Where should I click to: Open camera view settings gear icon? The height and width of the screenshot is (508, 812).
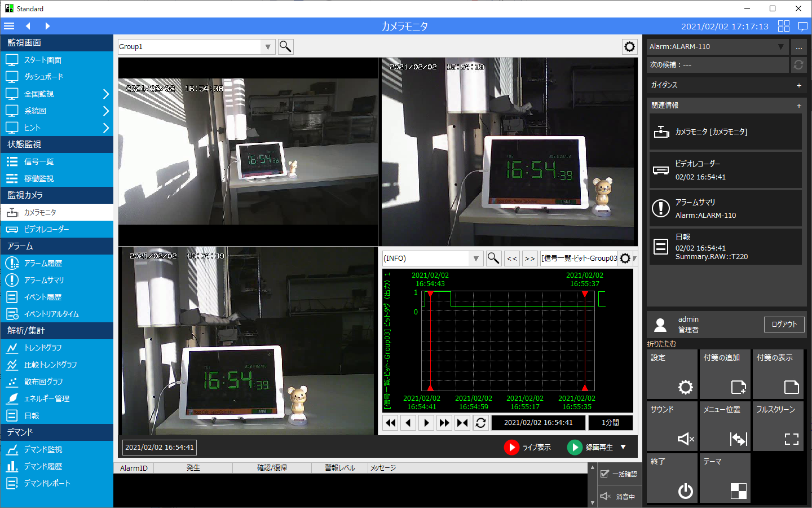(x=629, y=47)
